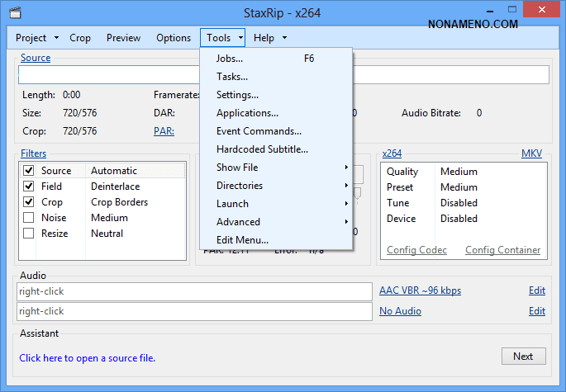Open the Help menu
This screenshot has height=392, width=566.
pos(264,38)
